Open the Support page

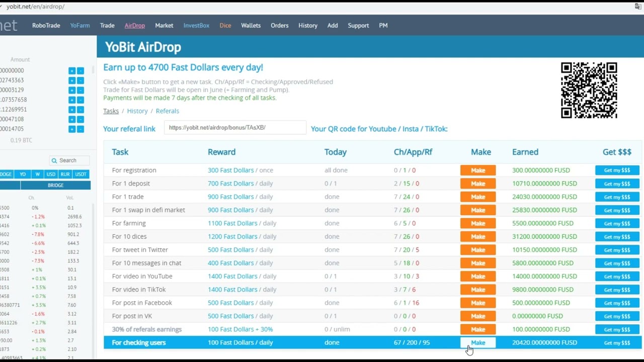pyautogui.click(x=358, y=25)
